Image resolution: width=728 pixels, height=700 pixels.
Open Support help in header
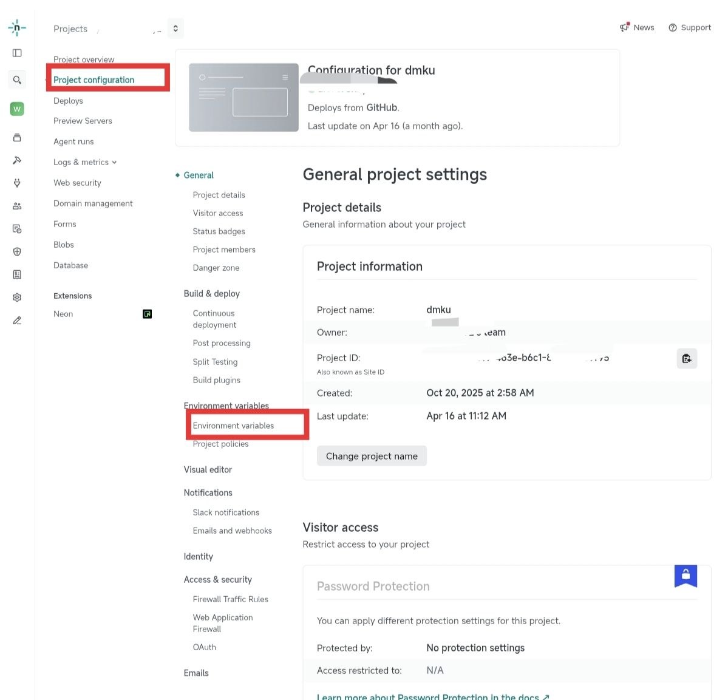690,27
